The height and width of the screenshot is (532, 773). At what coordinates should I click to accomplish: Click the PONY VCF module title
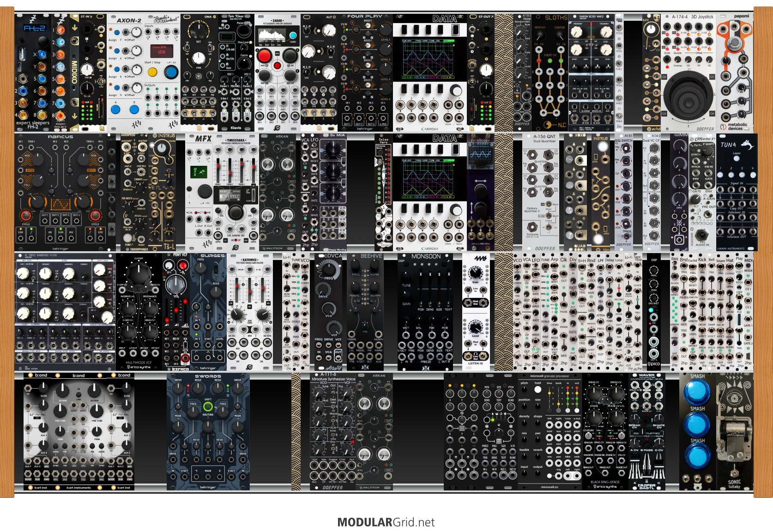pos(180,255)
